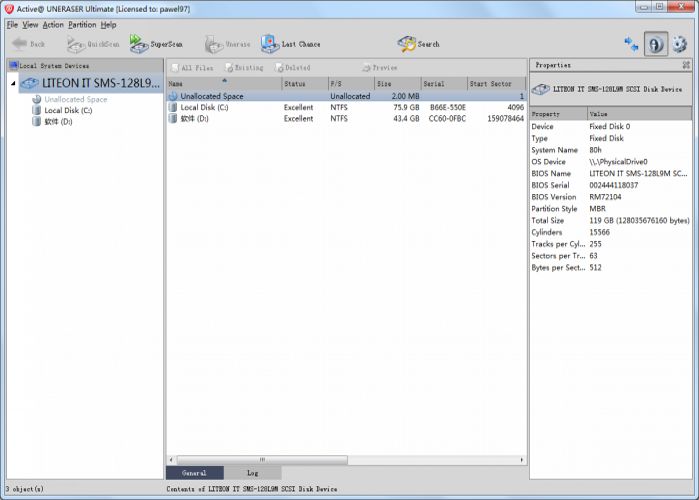Sort by the Serial column header

(x=444, y=84)
